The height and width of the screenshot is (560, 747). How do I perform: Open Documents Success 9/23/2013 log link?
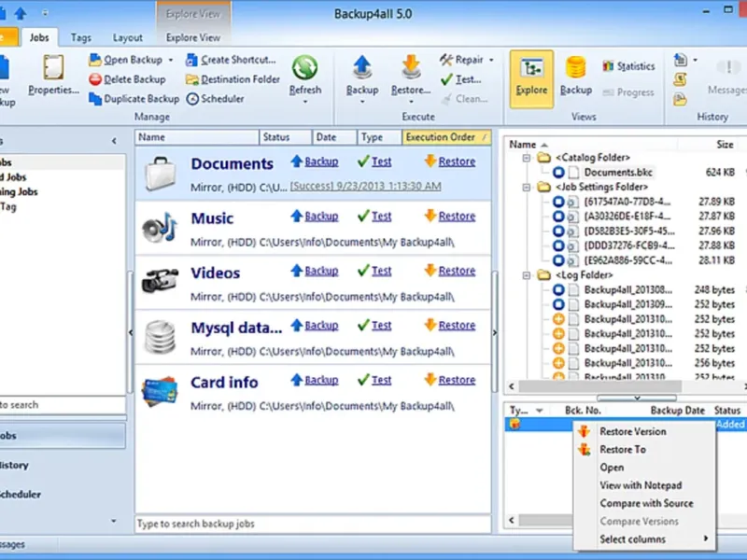click(x=365, y=186)
